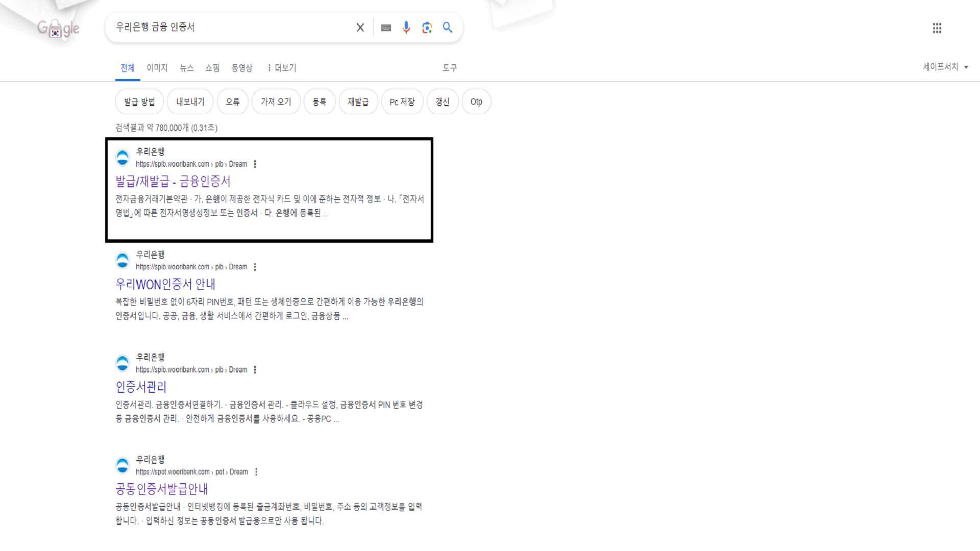Click the magnifying glass search icon
The height and width of the screenshot is (551, 980).
point(448,28)
